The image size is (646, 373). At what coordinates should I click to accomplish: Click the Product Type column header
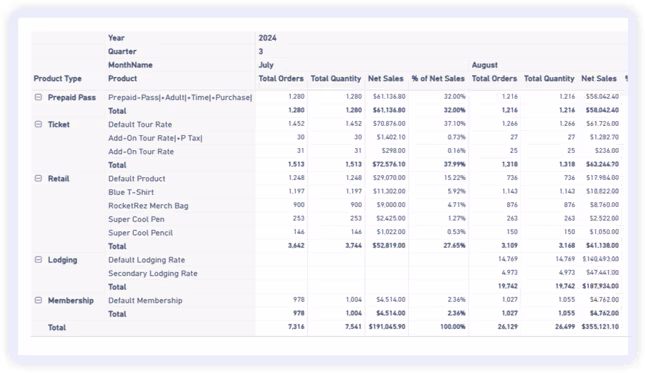click(x=58, y=78)
